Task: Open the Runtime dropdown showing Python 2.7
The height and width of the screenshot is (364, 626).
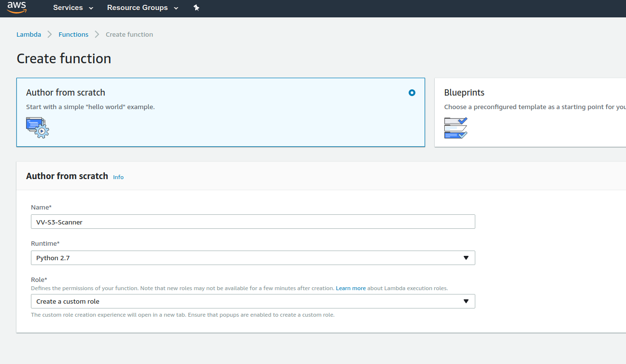Action: click(x=253, y=258)
